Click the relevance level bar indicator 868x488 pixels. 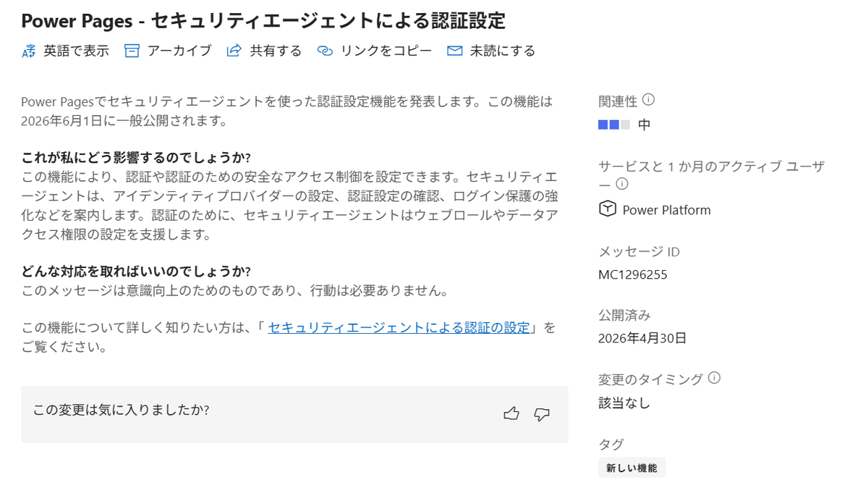[x=614, y=125]
